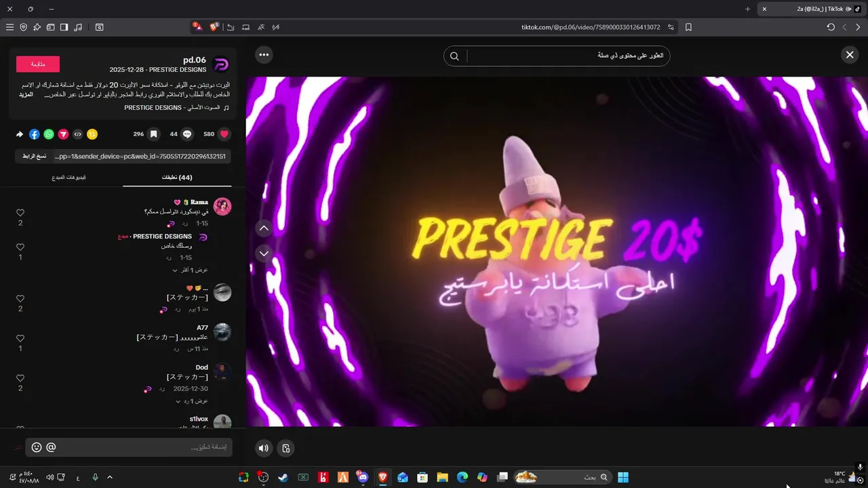Open Dod's profile avatar
The image size is (868, 488).
pyautogui.click(x=222, y=371)
